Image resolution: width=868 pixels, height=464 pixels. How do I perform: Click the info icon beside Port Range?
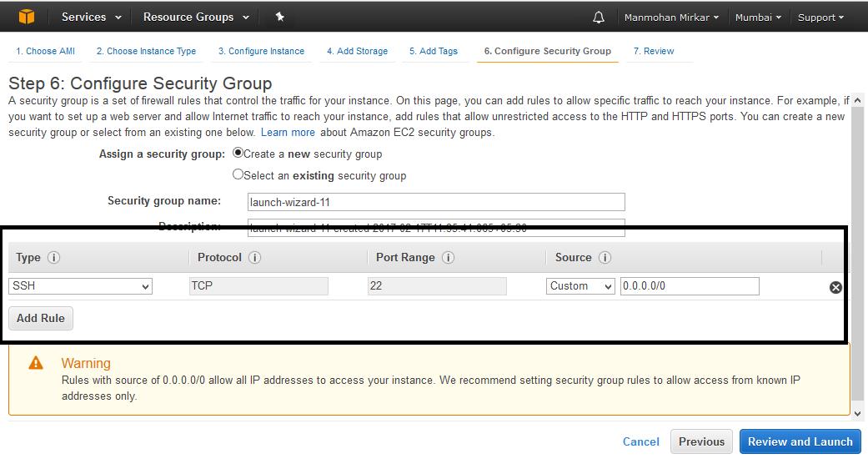coord(448,258)
